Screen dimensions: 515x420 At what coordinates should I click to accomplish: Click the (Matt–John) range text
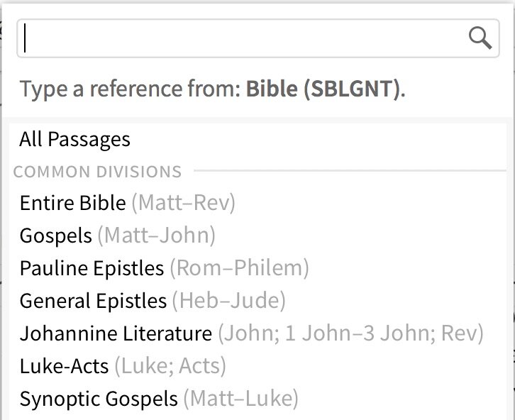(x=157, y=236)
